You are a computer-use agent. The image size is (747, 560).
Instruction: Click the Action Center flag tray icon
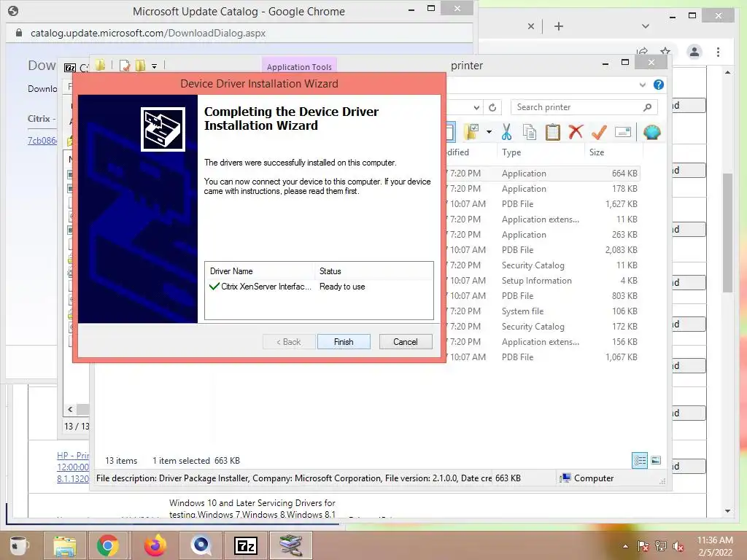643,546
